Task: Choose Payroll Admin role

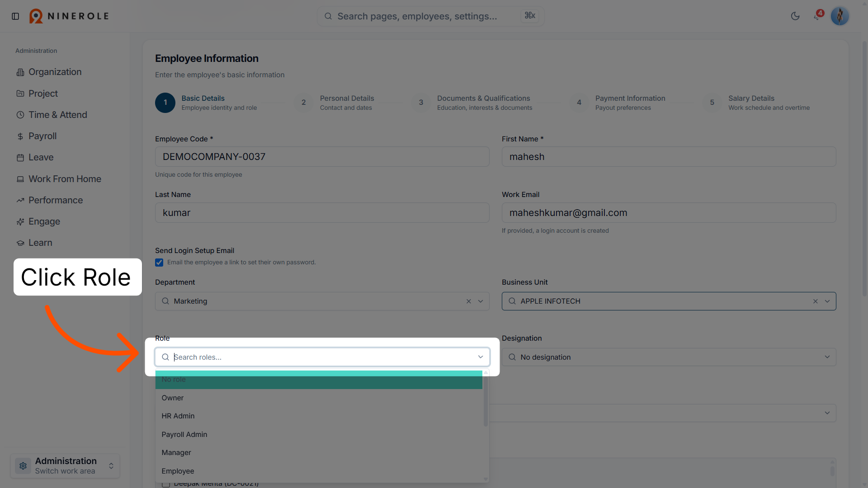Action: [x=319, y=435]
